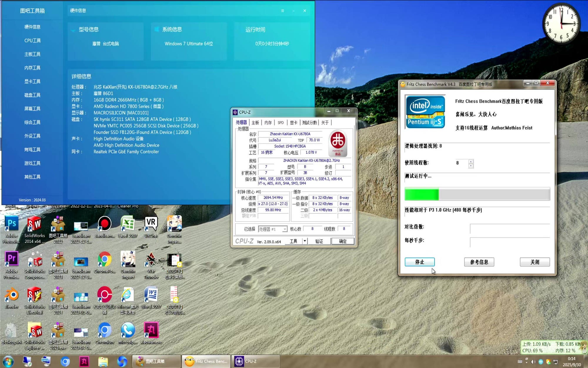The width and height of the screenshot is (588, 368).
Task: Expand the processor selection dropdown in CPU-Z
Action: (284, 229)
